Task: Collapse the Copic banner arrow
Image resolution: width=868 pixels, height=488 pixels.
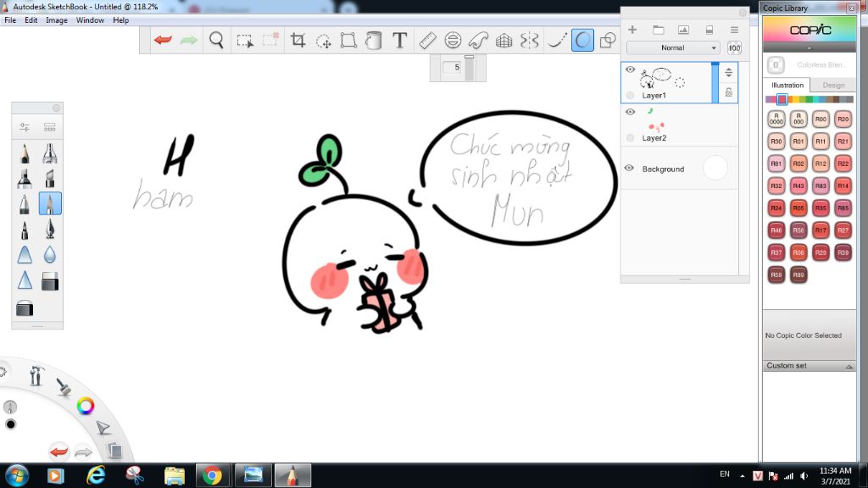Action: click(x=810, y=48)
